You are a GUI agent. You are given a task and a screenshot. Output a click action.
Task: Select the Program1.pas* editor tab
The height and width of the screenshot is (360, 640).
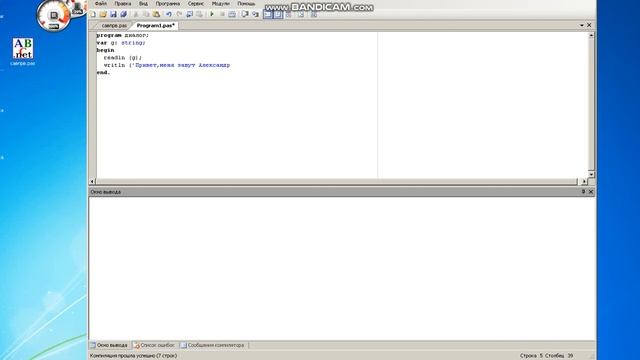point(155,25)
